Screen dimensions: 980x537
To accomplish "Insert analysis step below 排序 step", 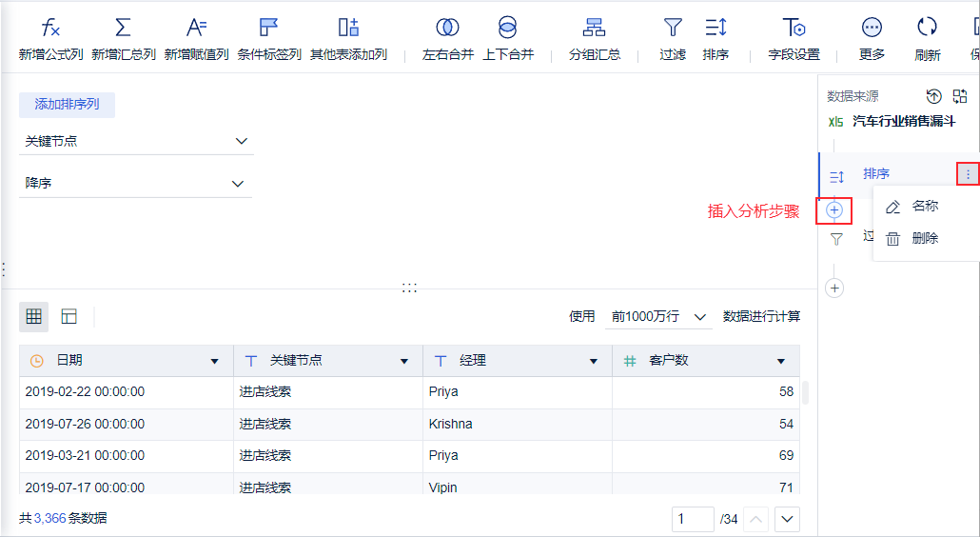I will pos(834,210).
